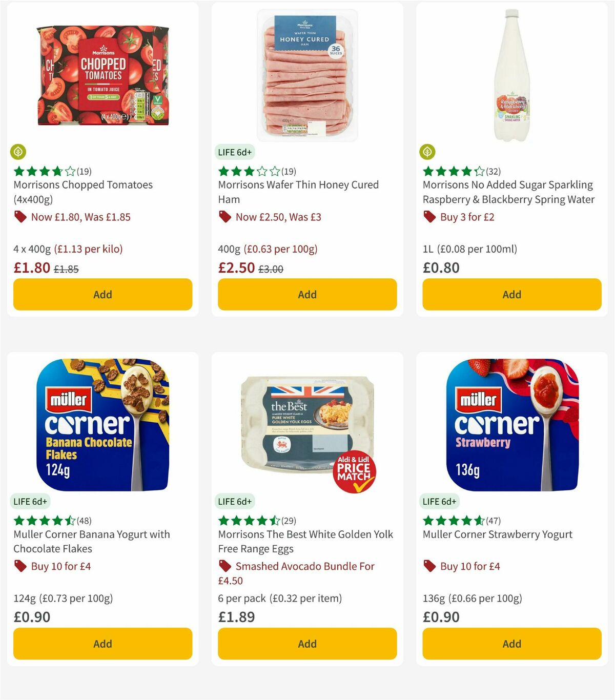615x700 pixels.
Task: Click the offer tag icon beside Now £1.80, Was £1.85
Action: 20,217
